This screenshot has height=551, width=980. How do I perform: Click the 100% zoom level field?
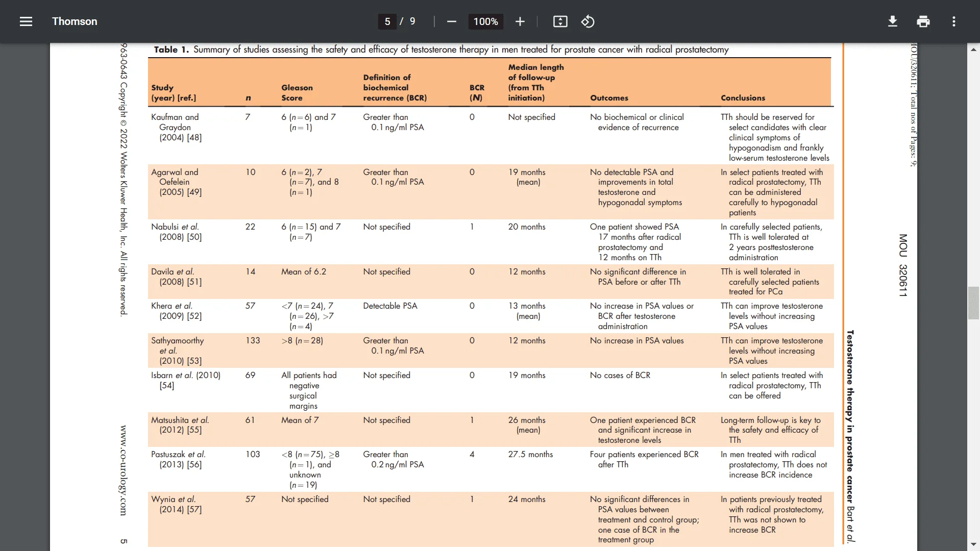[485, 21]
